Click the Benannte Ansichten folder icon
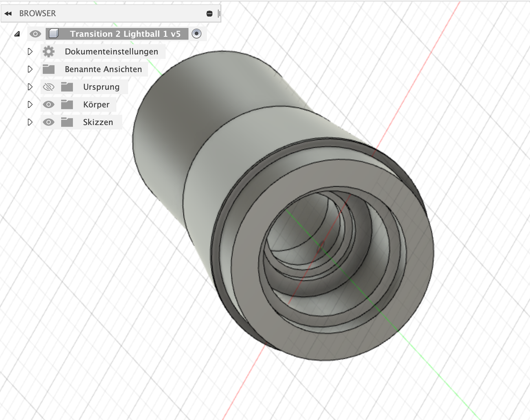Screen dimensions: 530x420 click(x=49, y=69)
